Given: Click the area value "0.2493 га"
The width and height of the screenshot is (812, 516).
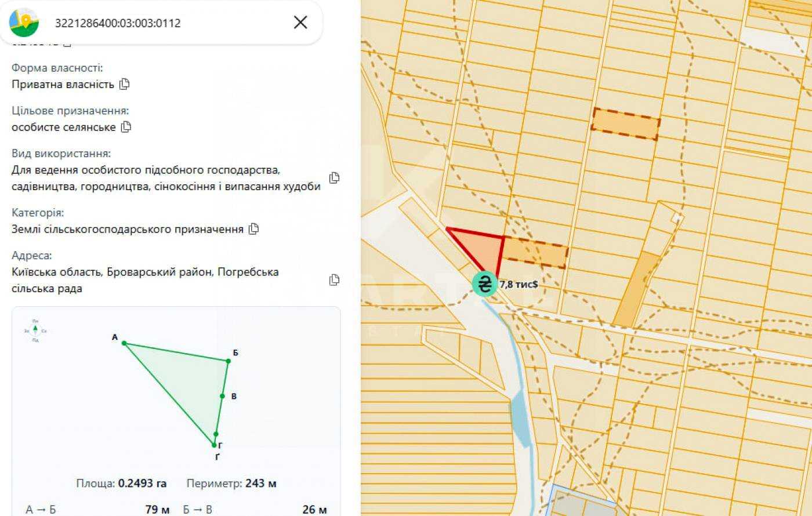Looking at the screenshot, I should pyautogui.click(x=142, y=484).
